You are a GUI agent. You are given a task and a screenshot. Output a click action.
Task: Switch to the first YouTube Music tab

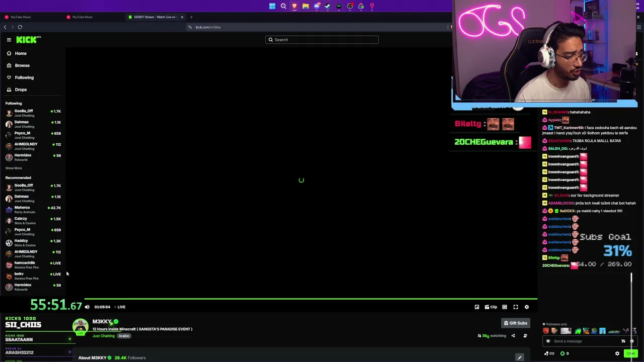click(x=31, y=17)
